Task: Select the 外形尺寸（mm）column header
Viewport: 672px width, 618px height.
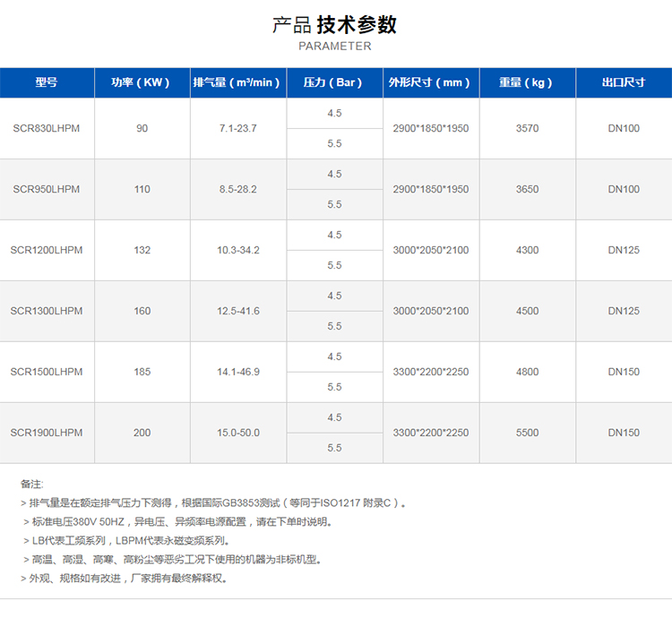Action: pos(430,82)
